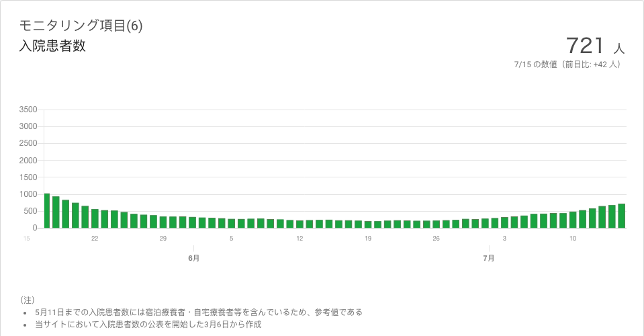Click the green bar above the 29 label
Image resolution: width=644 pixels, height=336 pixels.
coord(163,222)
